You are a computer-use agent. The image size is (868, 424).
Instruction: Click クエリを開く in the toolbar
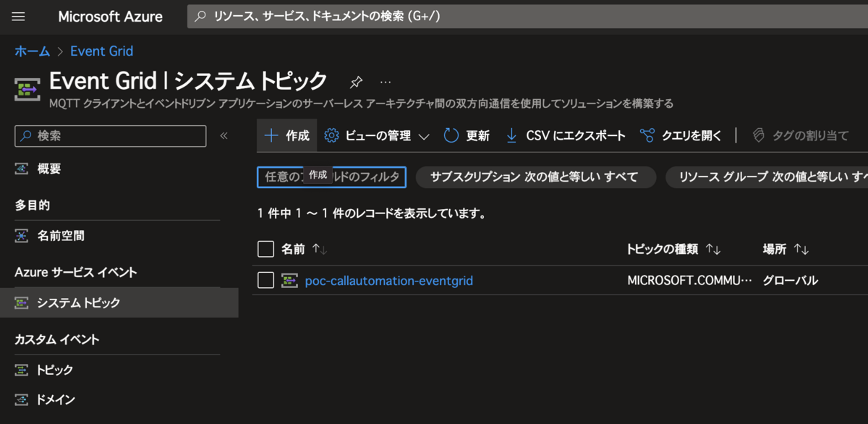[681, 135]
